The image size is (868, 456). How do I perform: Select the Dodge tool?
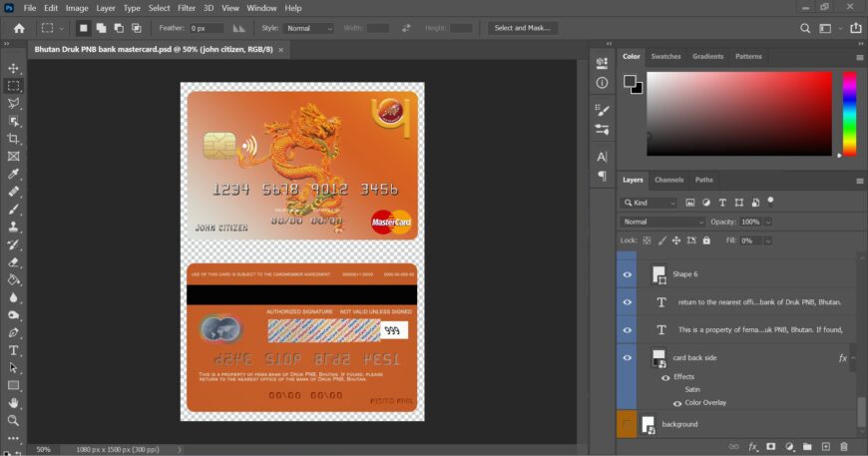click(13, 315)
